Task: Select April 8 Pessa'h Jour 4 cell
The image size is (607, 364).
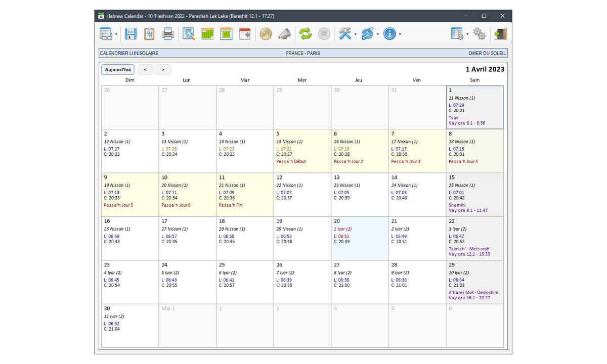Action: coord(474,151)
